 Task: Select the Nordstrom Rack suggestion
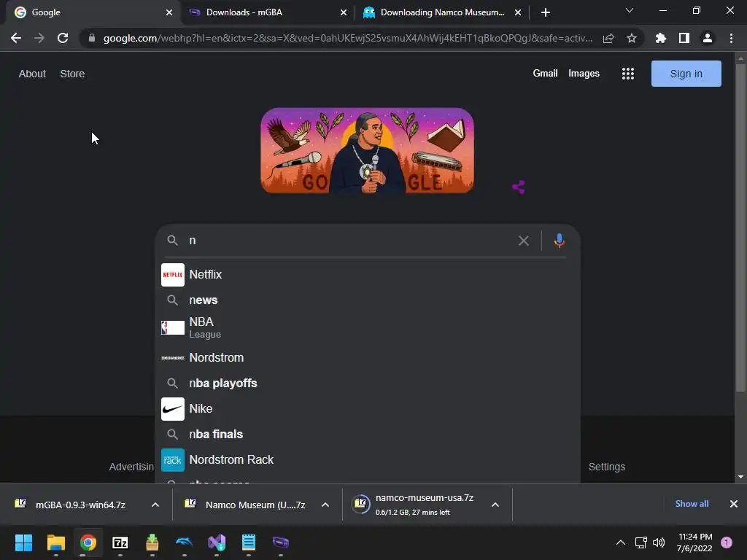[x=368, y=460]
